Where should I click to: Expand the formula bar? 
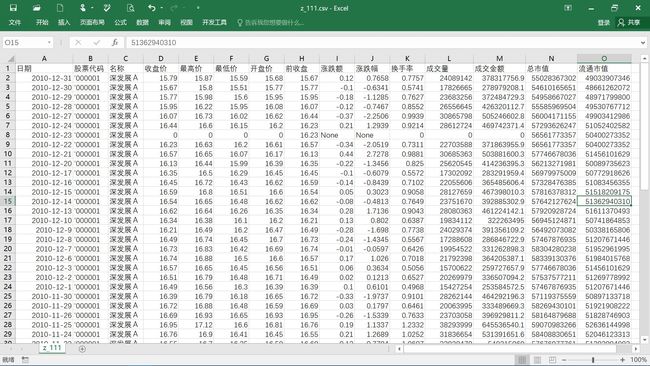(643, 42)
